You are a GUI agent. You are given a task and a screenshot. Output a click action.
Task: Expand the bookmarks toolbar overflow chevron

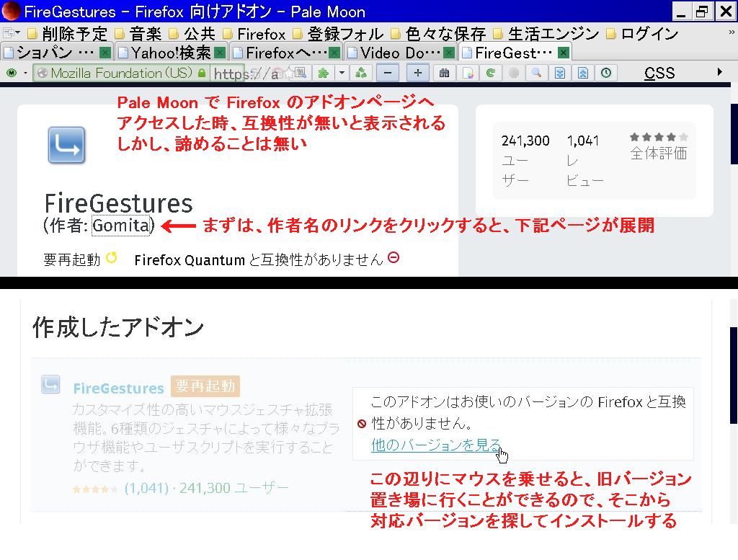[731, 32]
